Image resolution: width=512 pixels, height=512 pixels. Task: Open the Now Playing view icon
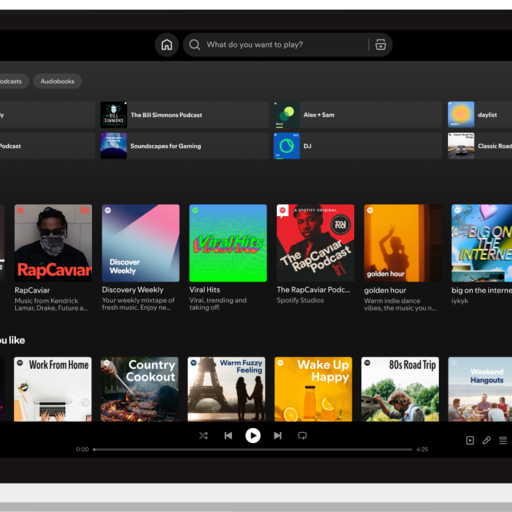click(470, 441)
